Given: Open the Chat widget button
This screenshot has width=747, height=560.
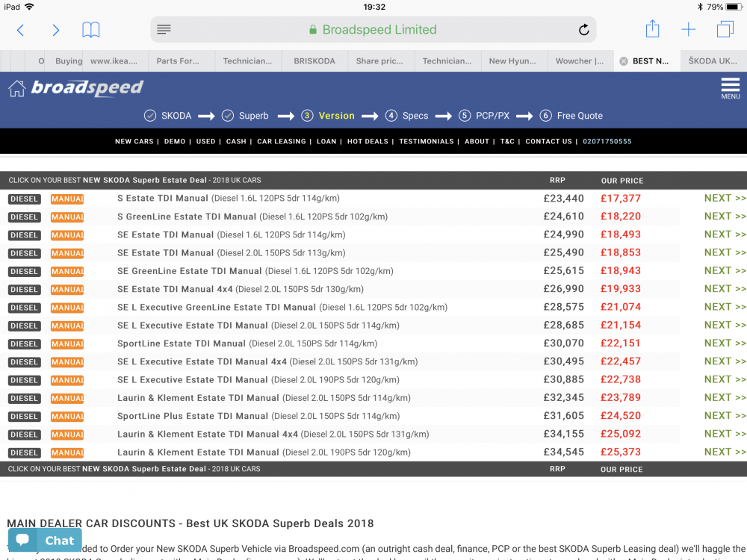Looking at the screenshot, I should (x=45, y=540).
